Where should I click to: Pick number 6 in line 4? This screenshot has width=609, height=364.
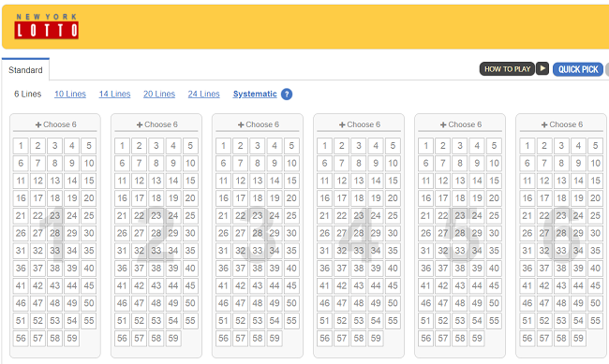pyautogui.click(x=324, y=163)
